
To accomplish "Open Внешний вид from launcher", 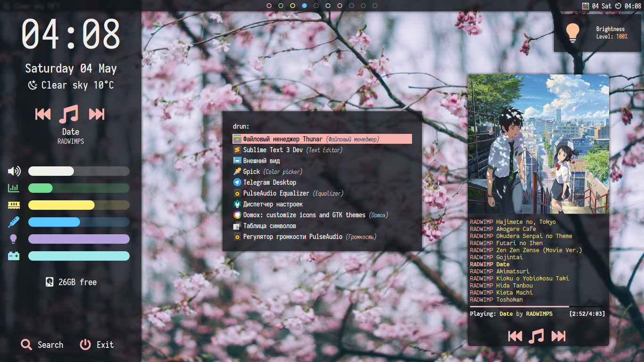I will click(x=322, y=161).
